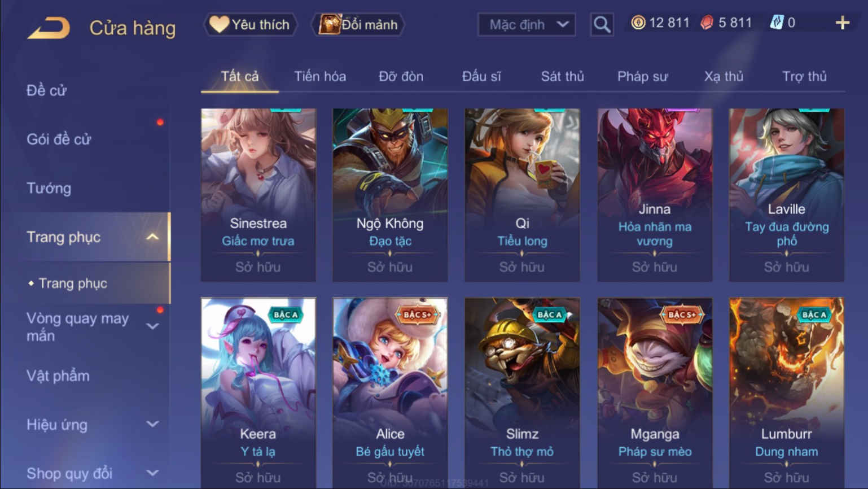The image size is (868, 489).
Task: Open Yêu thích favorites heart button
Action: (x=250, y=24)
